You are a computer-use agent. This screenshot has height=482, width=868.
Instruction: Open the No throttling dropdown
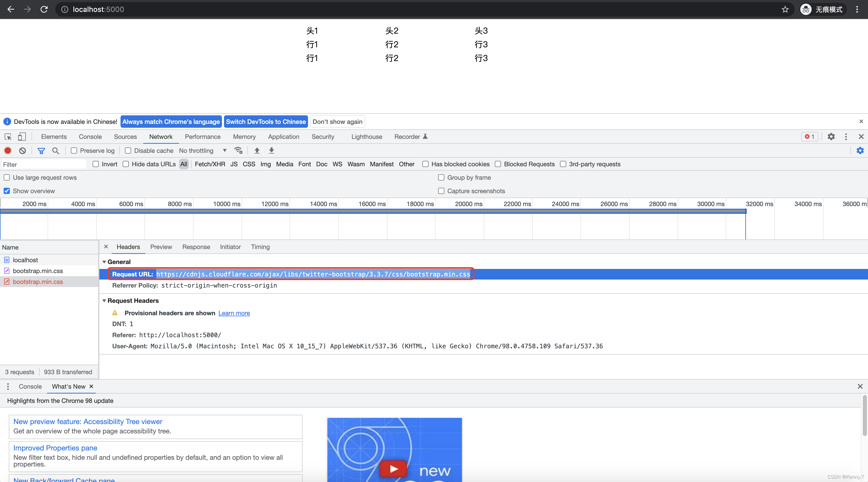point(203,150)
